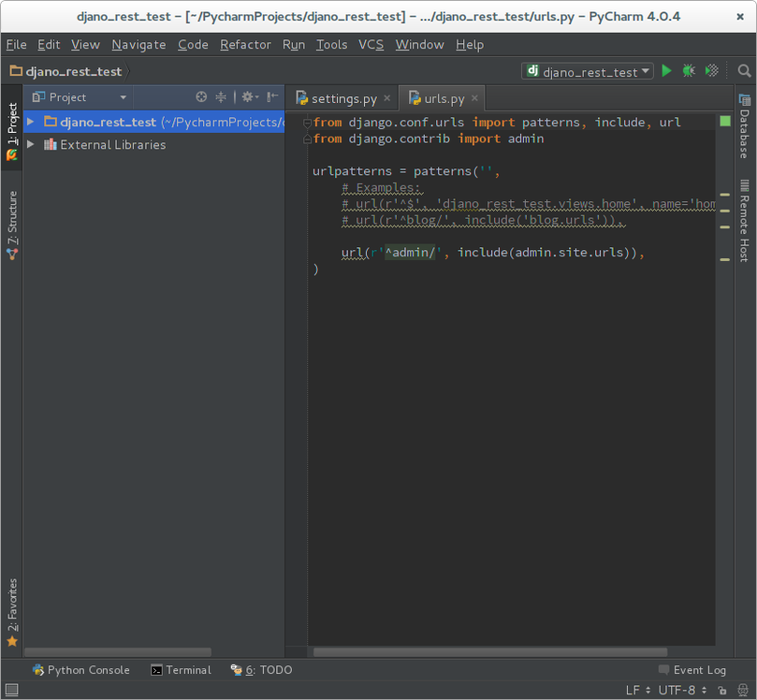Viewport: 757px width, 700px height.
Task: Open the Run menu
Action: [x=294, y=44]
